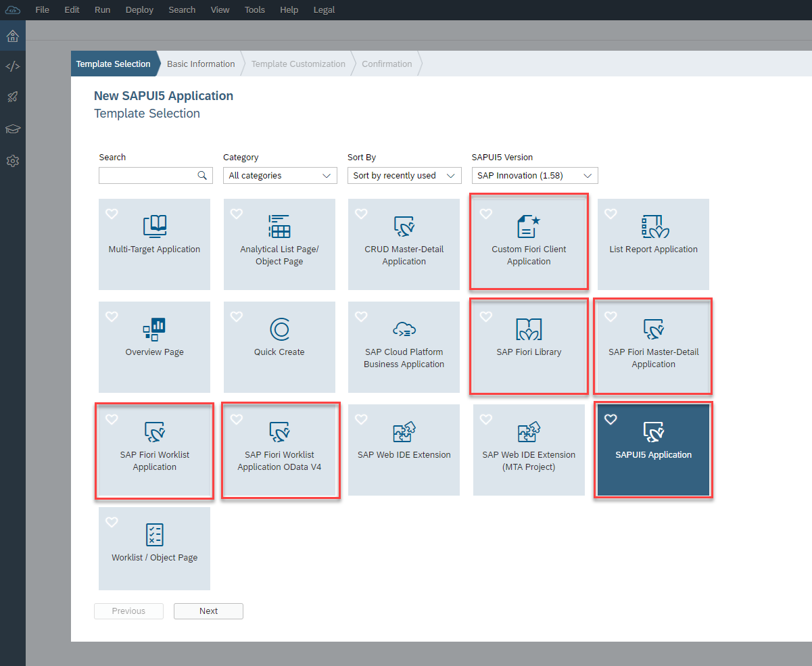Screen dimensions: 812x666
Task: Select SAP Fiori Worklist Application OData V4 icon
Action: [279, 432]
